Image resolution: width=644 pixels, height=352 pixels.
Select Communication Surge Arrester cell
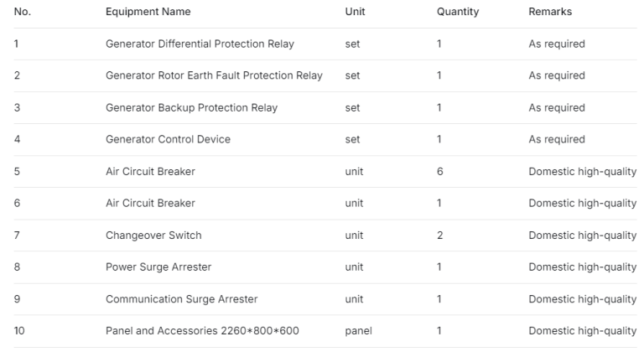coord(181,298)
